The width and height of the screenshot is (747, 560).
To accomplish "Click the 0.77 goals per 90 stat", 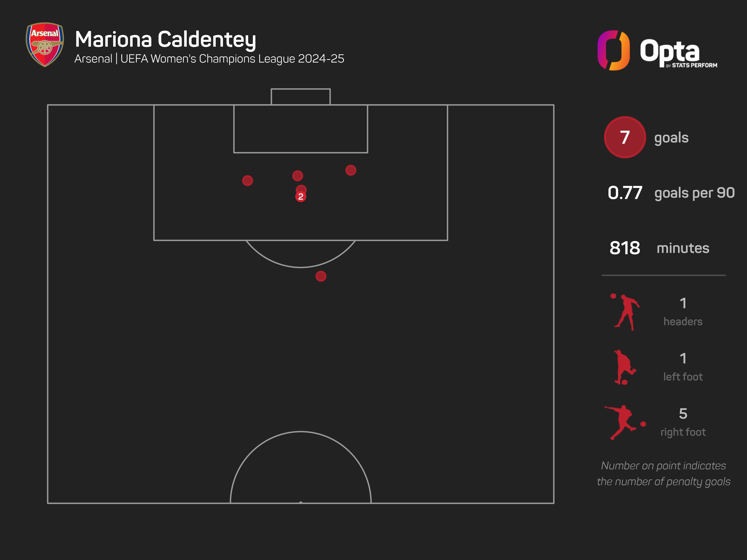I will point(671,193).
